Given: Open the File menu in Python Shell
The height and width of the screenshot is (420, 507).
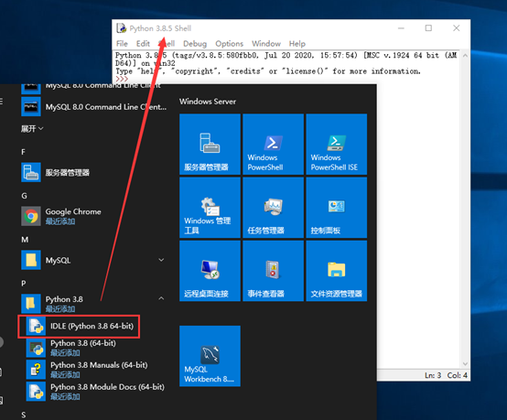Looking at the screenshot, I should pyautogui.click(x=122, y=44).
